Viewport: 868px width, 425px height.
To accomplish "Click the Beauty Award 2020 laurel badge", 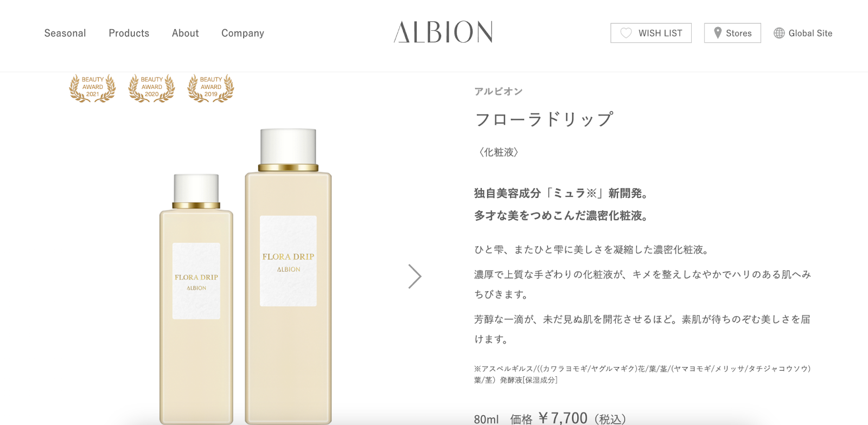I will pos(151,88).
